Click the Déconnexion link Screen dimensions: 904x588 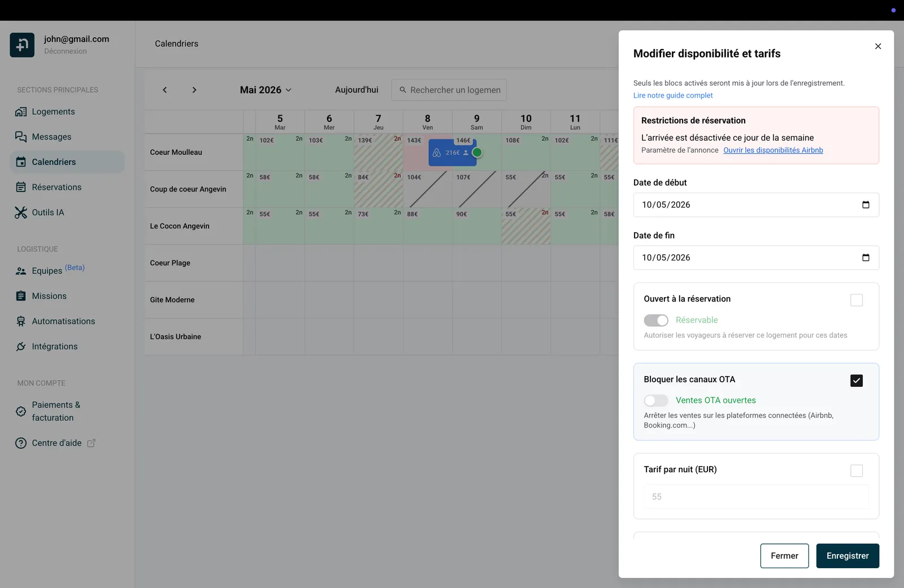pyautogui.click(x=66, y=51)
